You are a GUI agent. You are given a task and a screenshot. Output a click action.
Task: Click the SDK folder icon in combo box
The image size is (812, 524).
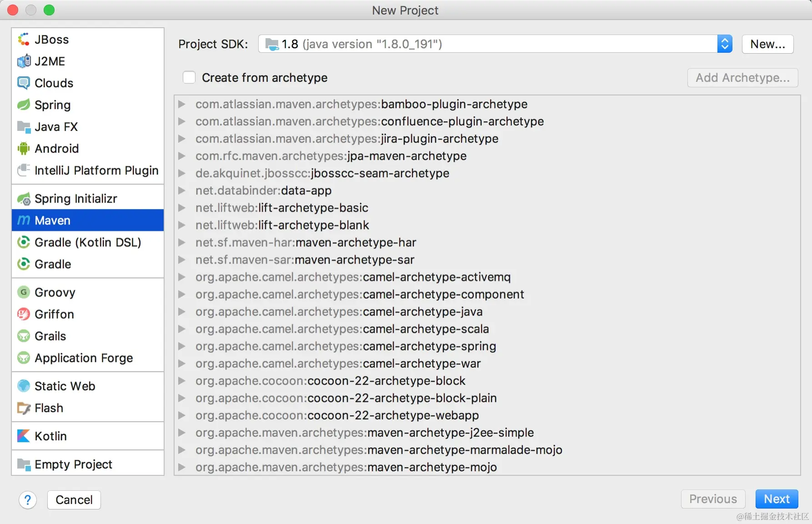(x=272, y=44)
